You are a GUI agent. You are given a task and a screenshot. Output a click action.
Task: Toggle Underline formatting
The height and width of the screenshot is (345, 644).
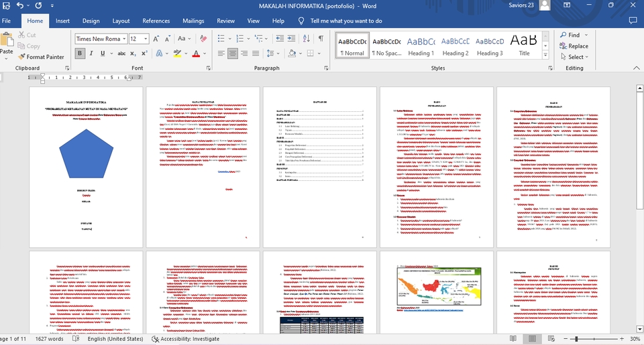tap(103, 54)
